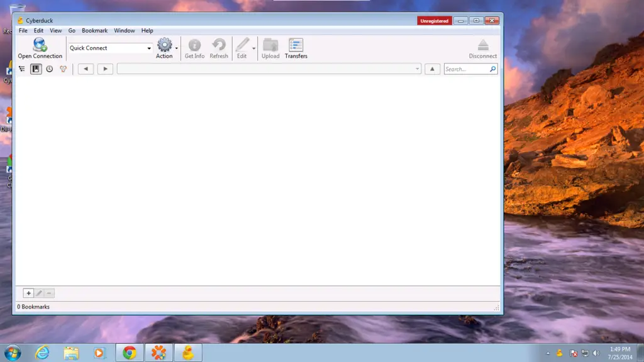Viewport: 644px width, 362px height.
Task: Click the Edit pencil toolbar icon
Action: coord(242,48)
